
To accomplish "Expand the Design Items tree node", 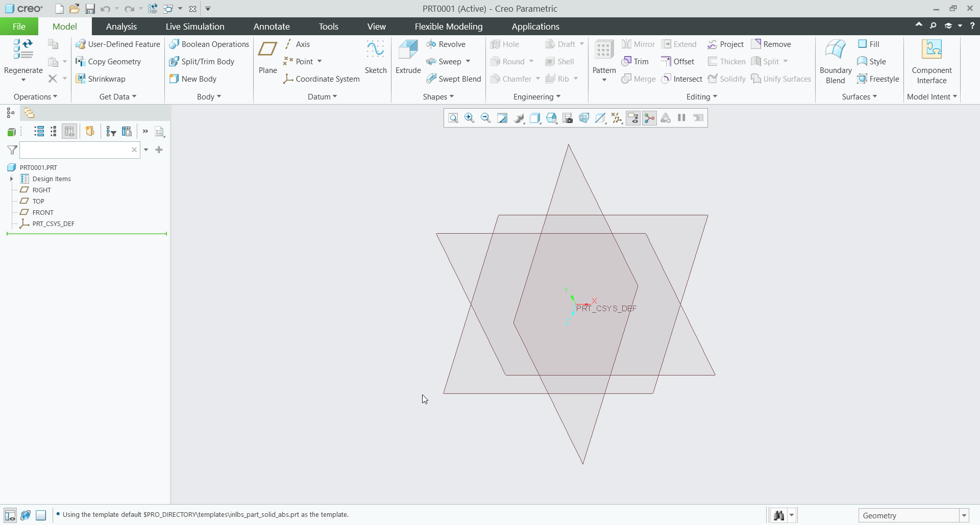I will [11, 179].
